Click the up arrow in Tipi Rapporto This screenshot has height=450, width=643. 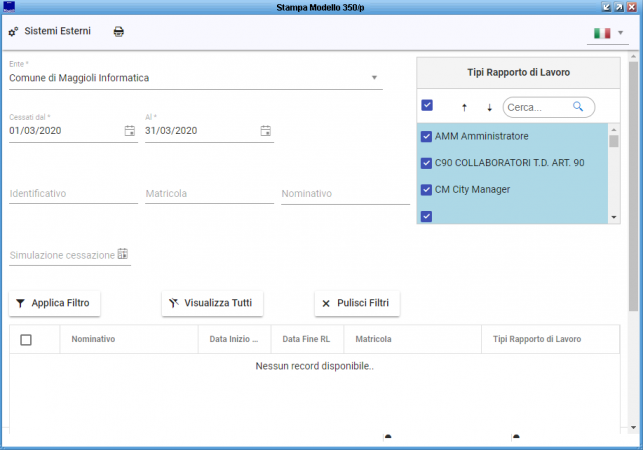click(464, 107)
